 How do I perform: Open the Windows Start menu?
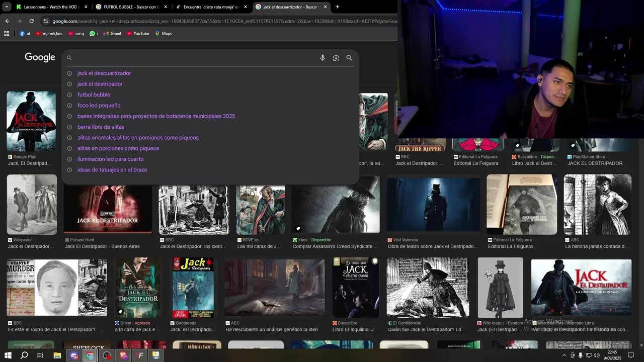coord(8,355)
